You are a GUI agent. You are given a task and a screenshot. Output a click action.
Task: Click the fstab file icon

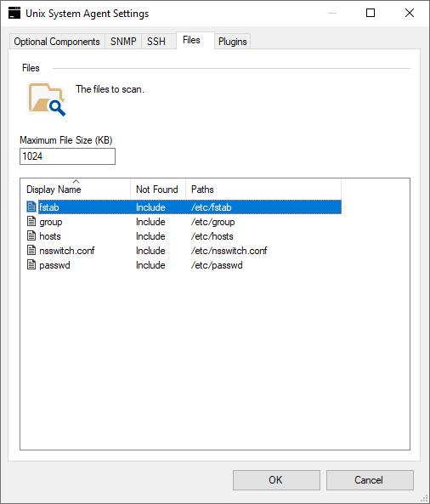(x=31, y=207)
